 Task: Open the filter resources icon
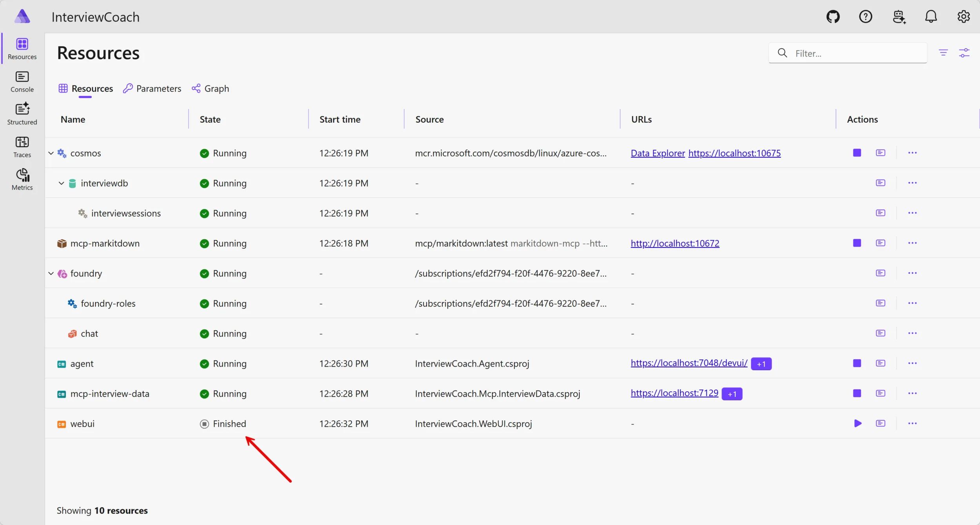pyautogui.click(x=943, y=53)
